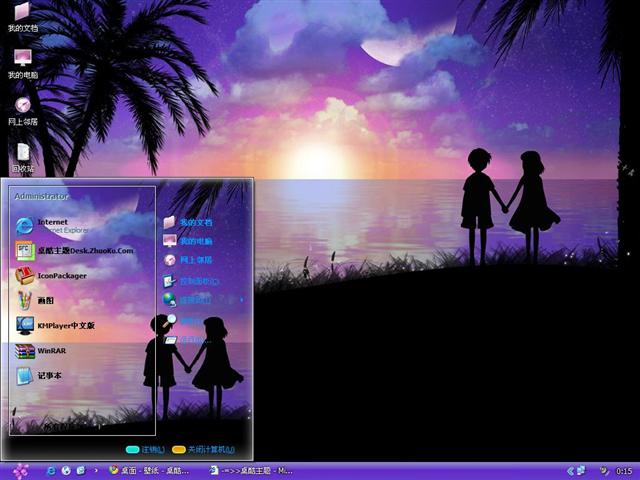Open 我的电脑 in start menu right column
640x480 pixels.
coord(188,241)
